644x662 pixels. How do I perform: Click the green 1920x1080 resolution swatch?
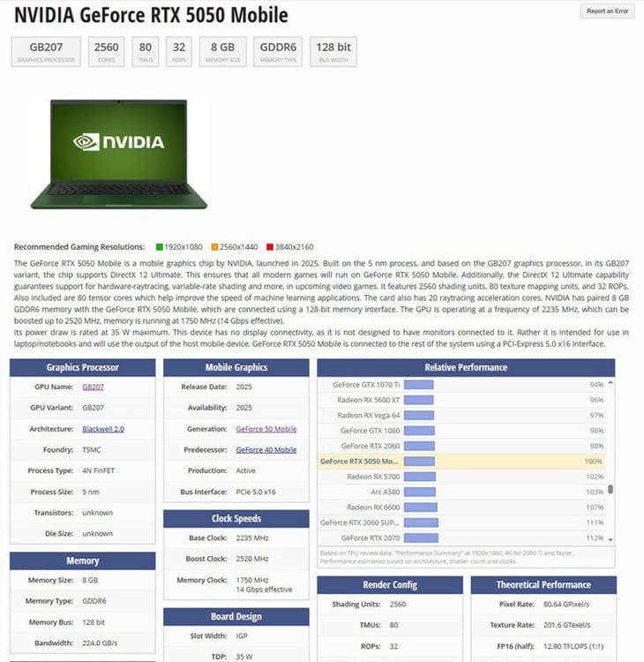(x=159, y=247)
